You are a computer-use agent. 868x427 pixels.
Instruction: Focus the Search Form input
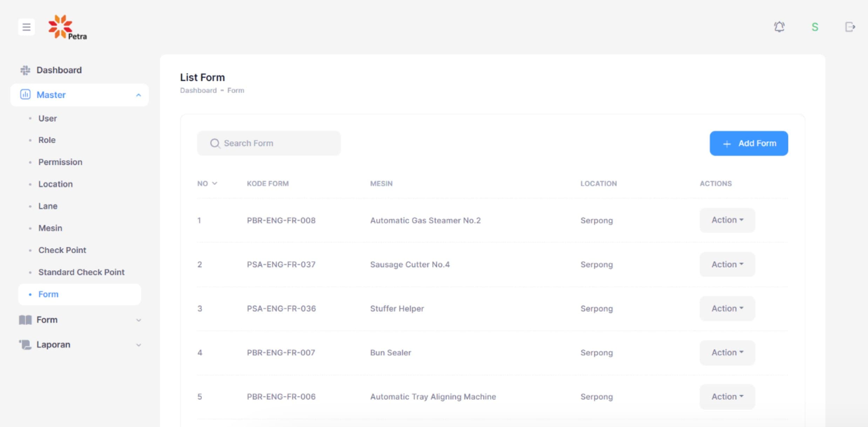(x=269, y=143)
